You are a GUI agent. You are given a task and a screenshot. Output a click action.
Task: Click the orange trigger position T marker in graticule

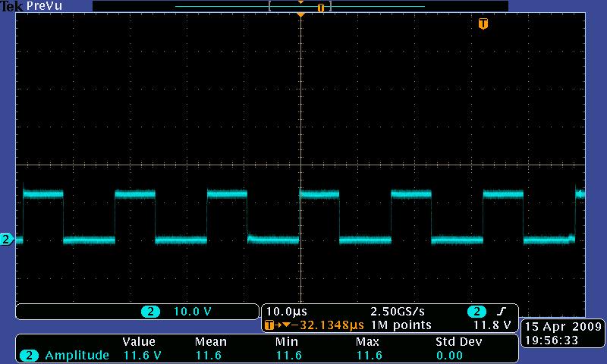[x=483, y=24]
